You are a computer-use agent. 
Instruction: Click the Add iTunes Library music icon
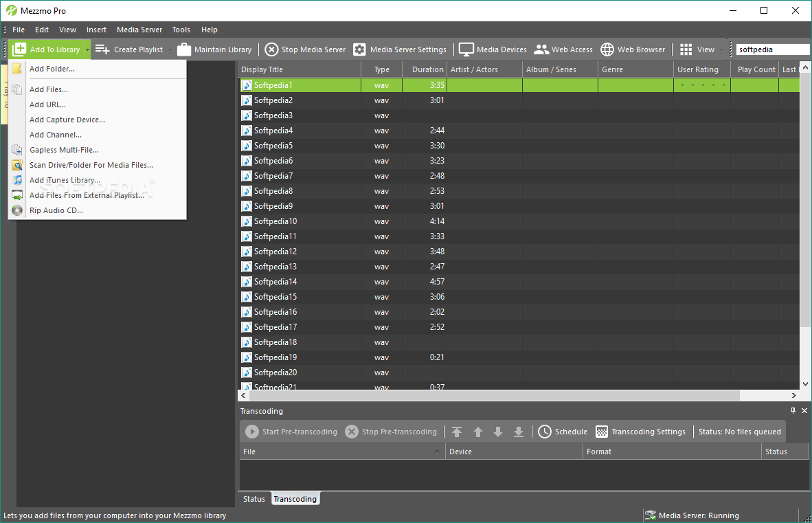[x=17, y=179]
